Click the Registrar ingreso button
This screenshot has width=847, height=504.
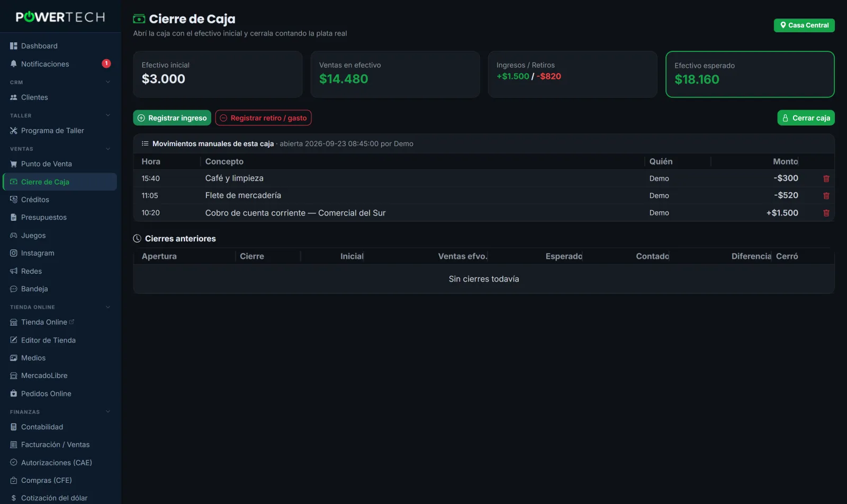click(172, 118)
